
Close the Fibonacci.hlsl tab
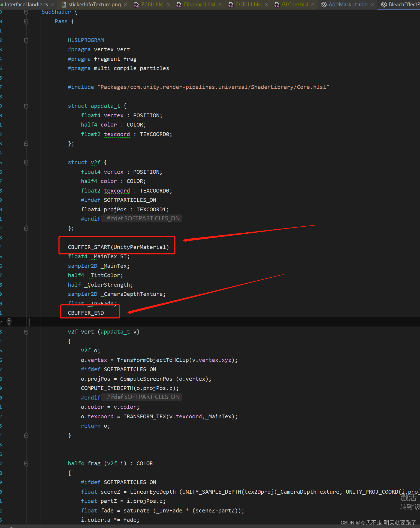click(220, 5)
